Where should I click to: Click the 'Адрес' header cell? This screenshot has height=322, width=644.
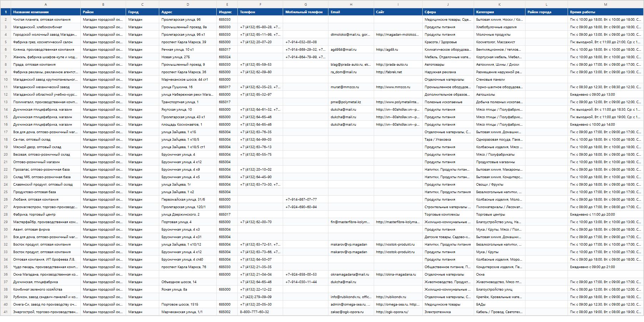coord(188,12)
